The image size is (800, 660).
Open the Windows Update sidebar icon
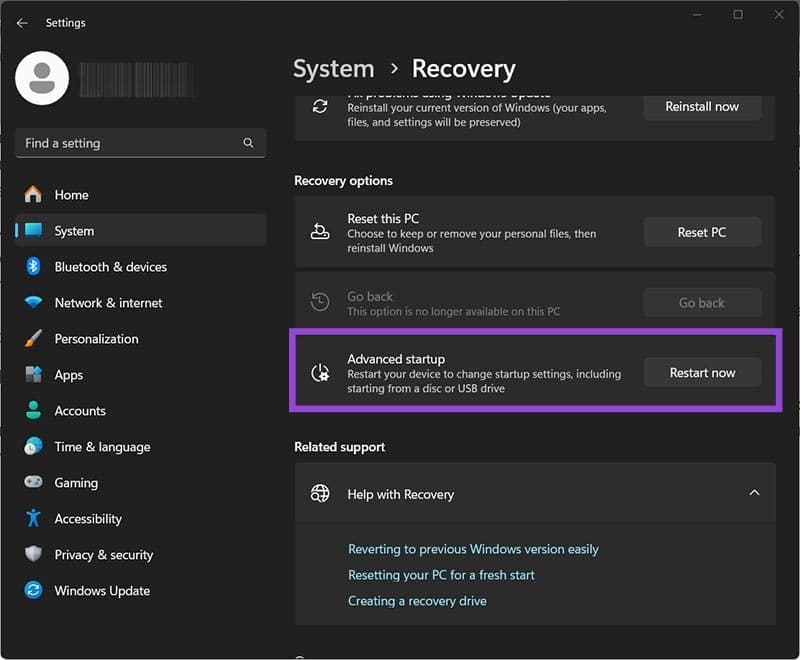33,591
